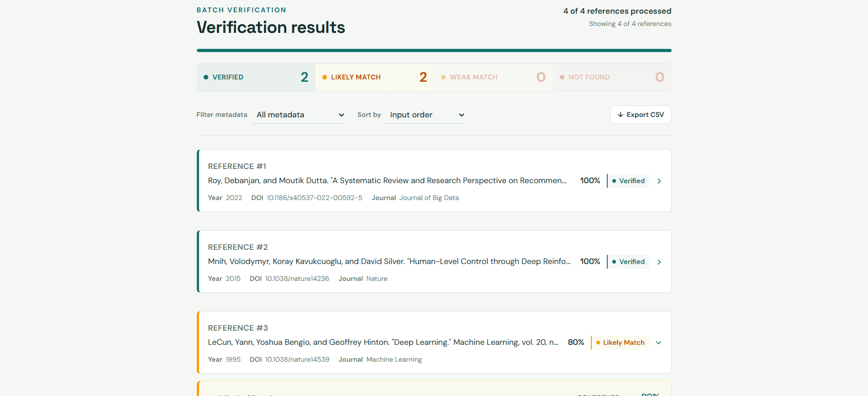Click Verified badge on Reference #1
Screen dimensions: 868x396
(x=628, y=181)
